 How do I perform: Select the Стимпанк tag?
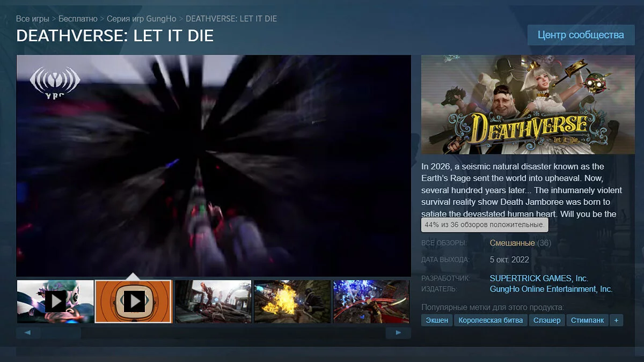[x=588, y=320]
